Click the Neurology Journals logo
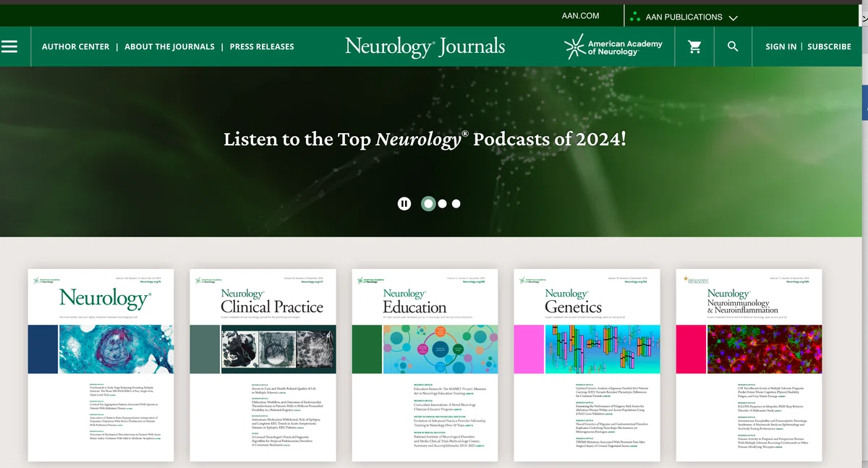 click(425, 46)
